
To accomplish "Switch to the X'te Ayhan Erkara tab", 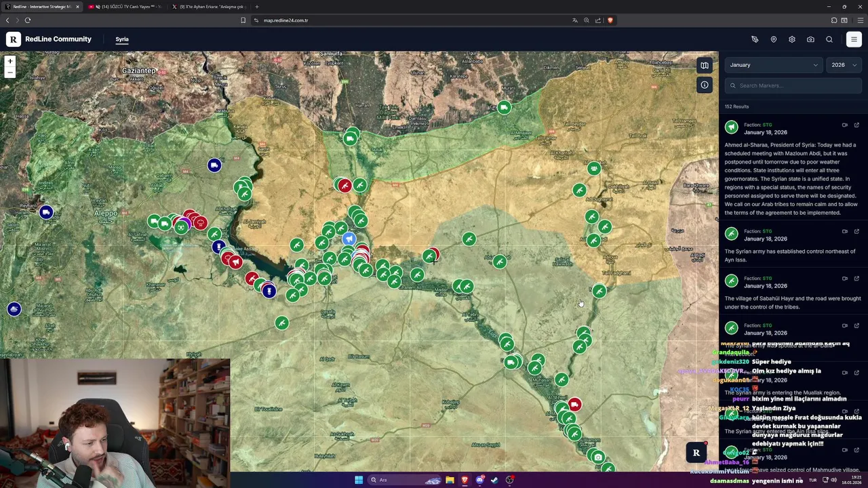I will tap(209, 7).
